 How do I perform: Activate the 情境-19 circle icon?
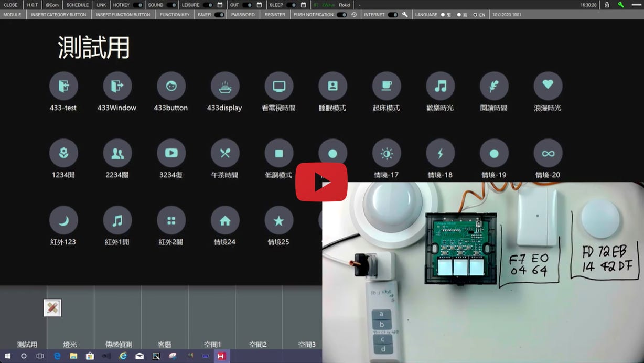tap(494, 153)
